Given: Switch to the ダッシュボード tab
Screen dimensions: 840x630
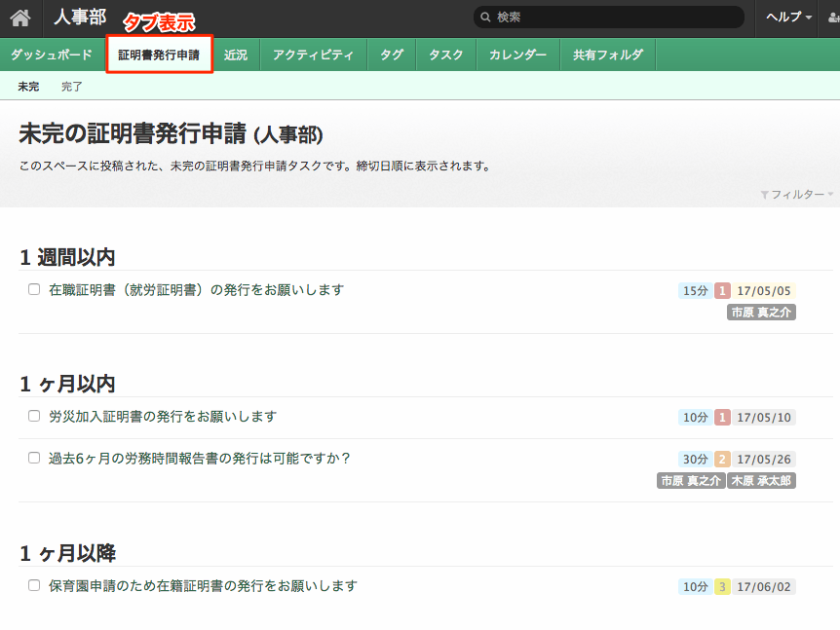Looking at the screenshot, I should [52, 55].
